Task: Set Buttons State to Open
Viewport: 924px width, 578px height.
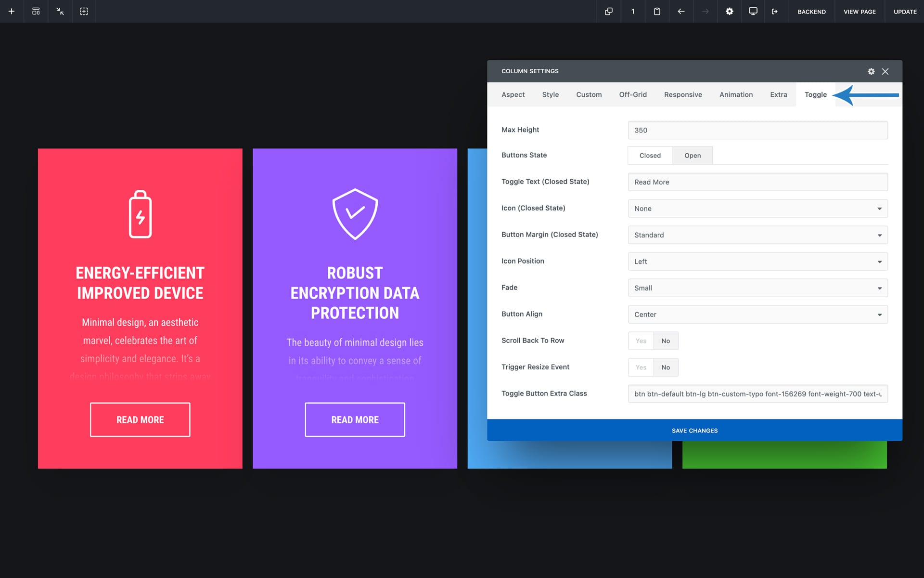Action: click(692, 156)
